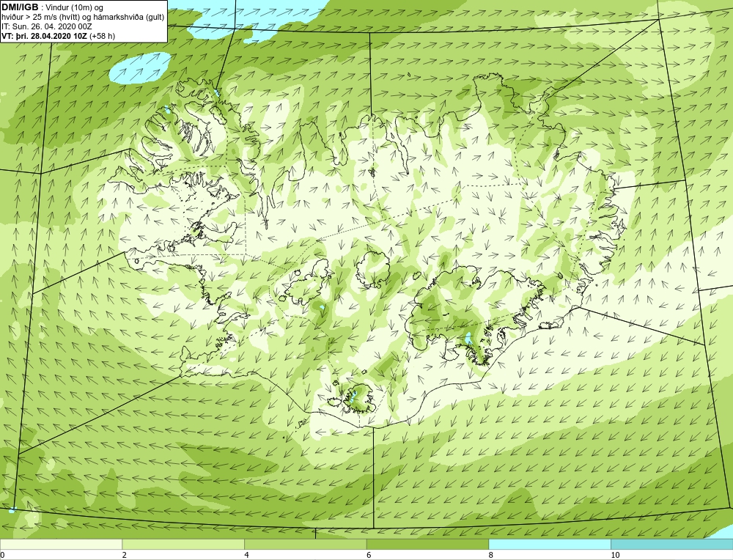Click the oval cyan wind patch northwest of Iceland
The width and height of the screenshot is (733, 560).
tap(140, 67)
